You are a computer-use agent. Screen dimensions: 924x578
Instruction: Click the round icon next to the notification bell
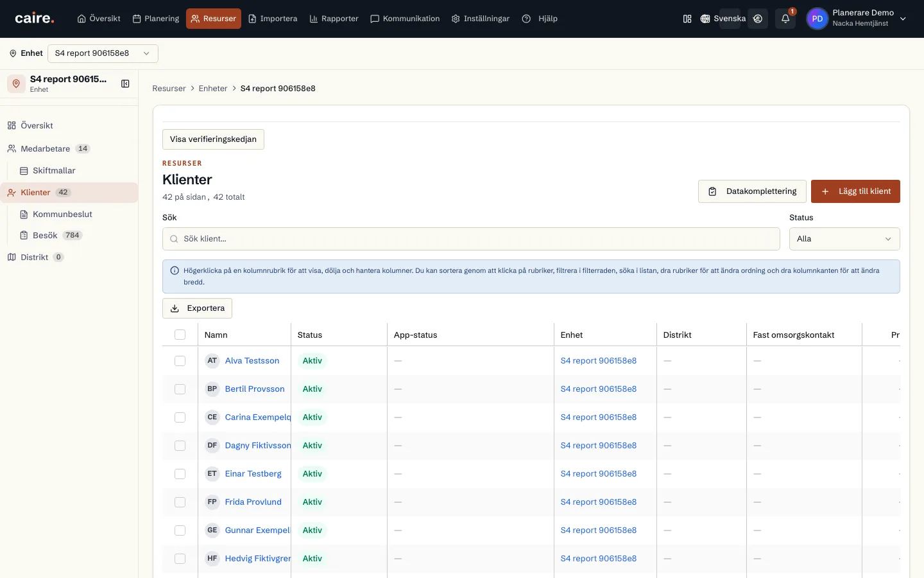(758, 19)
